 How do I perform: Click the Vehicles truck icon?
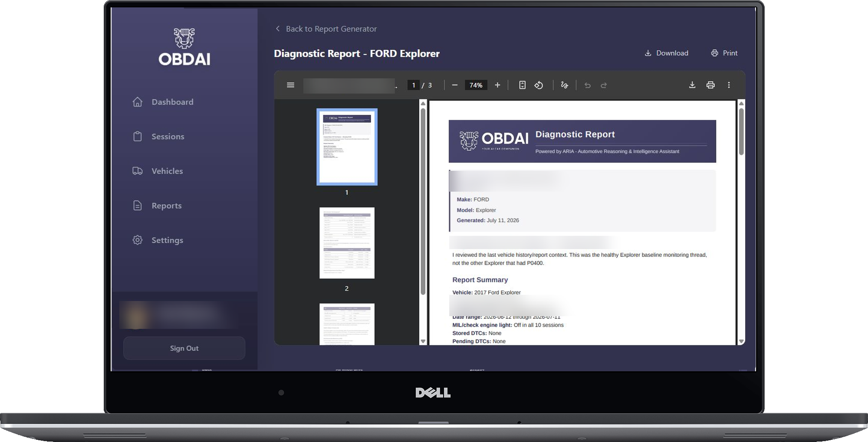click(x=138, y=171)
